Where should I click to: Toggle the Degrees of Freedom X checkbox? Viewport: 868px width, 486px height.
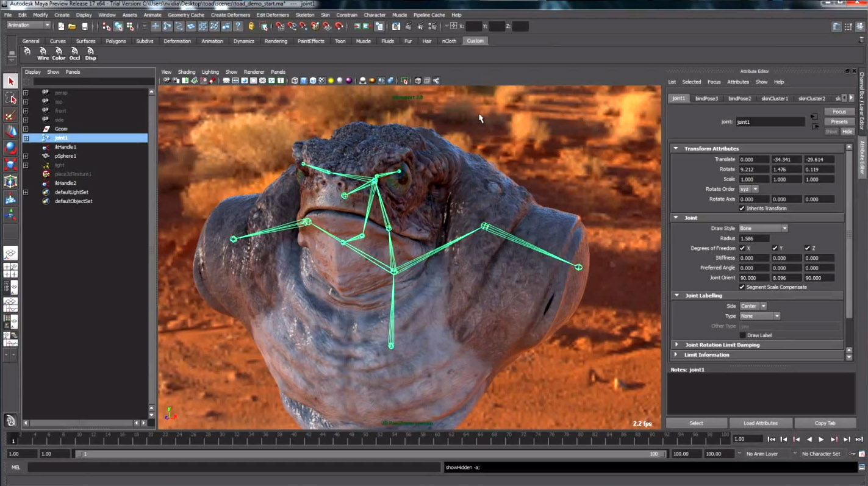(742, 248)
